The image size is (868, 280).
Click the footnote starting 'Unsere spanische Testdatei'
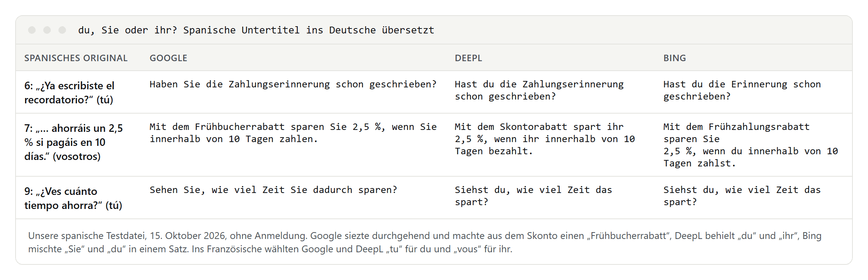point(425,242)
